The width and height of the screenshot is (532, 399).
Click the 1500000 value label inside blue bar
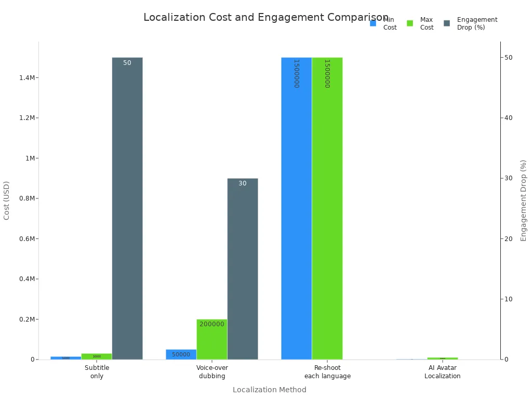(296, 73)
